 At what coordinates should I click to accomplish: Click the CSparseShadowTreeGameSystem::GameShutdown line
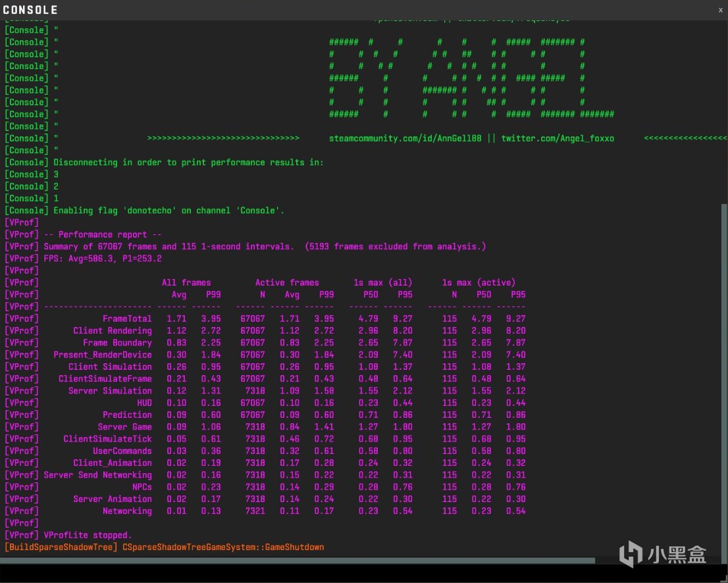165,547
